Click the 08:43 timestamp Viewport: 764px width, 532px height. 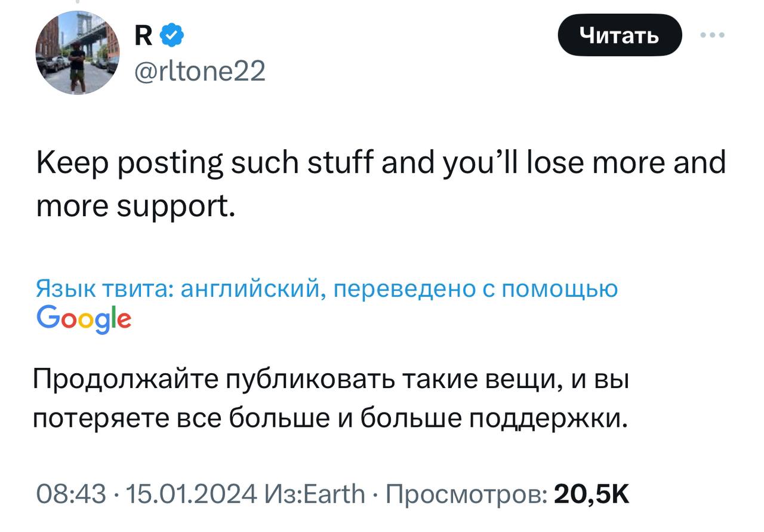coord(71,494)
